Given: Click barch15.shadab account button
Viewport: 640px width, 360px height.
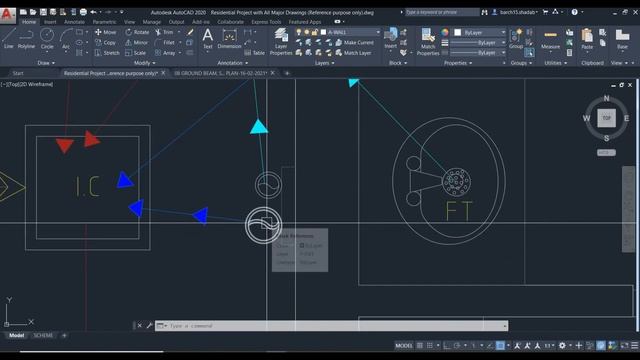Looking at the screenshot, I should click(515, 12).
